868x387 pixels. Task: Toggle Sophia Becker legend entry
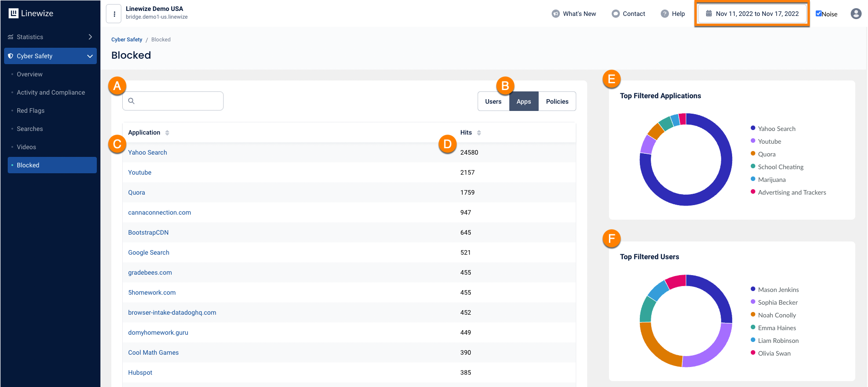click(x=774, y=302)
